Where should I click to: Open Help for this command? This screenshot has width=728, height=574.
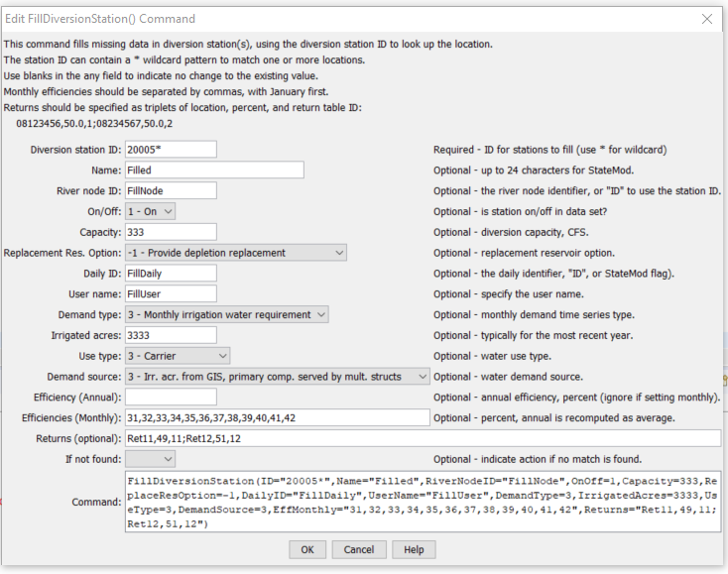pos(414,549)
